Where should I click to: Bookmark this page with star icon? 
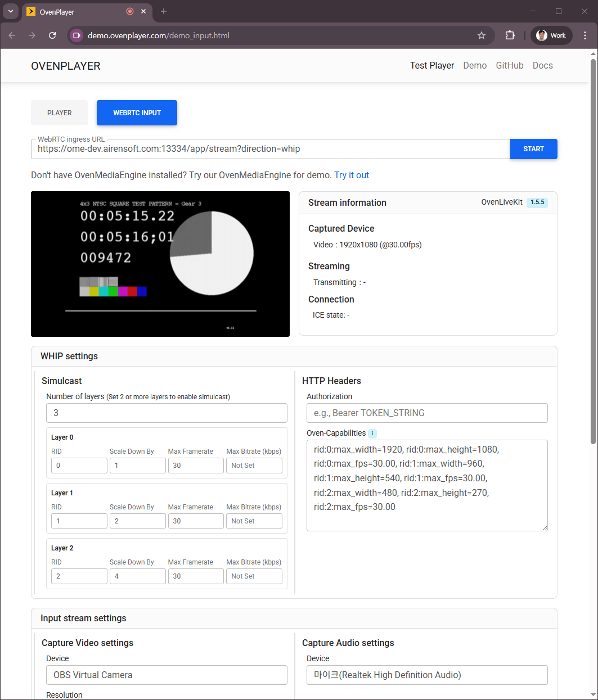click(x=482, y=35)
